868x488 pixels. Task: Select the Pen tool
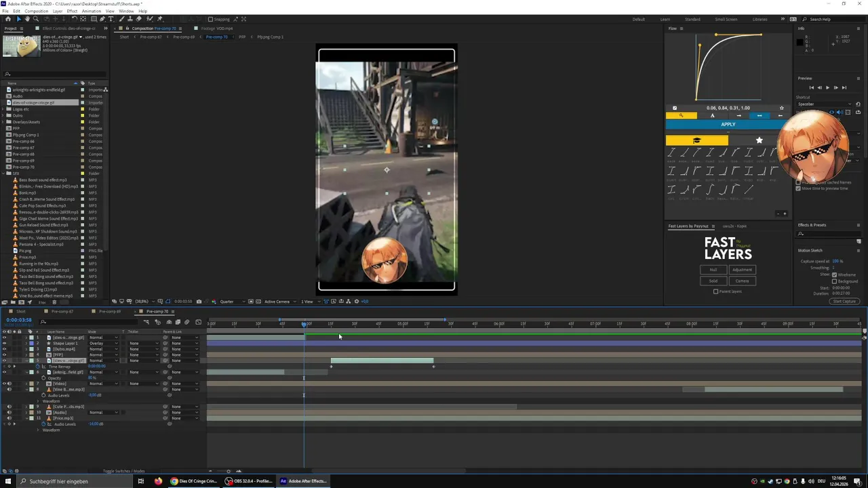coord(102,19)
